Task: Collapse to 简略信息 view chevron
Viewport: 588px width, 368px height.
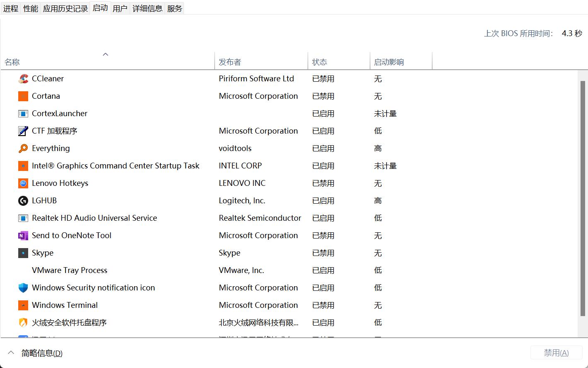Action: tap(11, 353)
